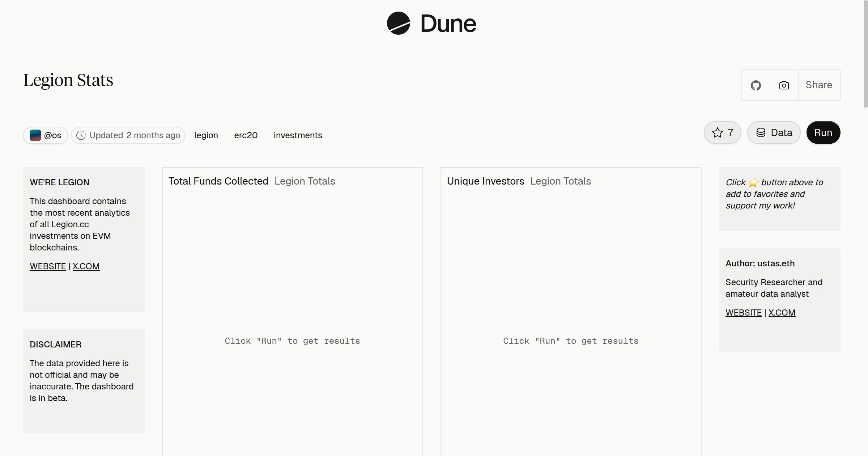The image size is (868, 456).
Task: Click the Unique Investors title
Action: coord(485,181)
